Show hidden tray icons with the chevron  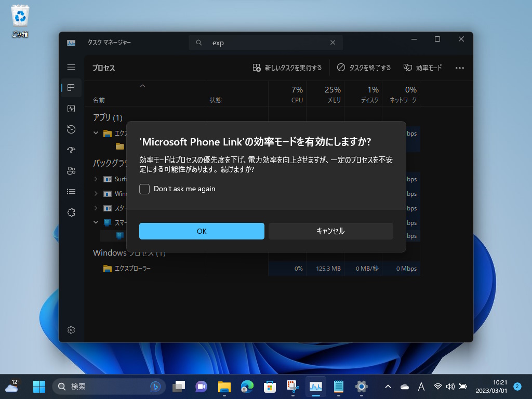[388, 387]
